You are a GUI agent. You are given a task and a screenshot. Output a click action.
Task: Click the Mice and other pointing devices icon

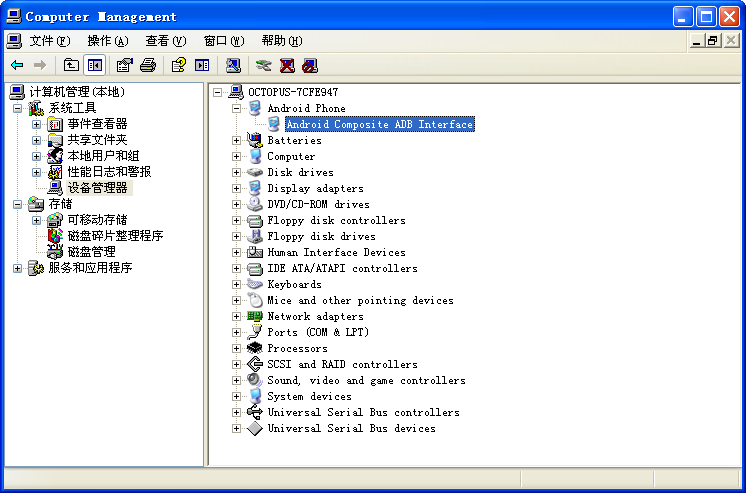point(255,300)
